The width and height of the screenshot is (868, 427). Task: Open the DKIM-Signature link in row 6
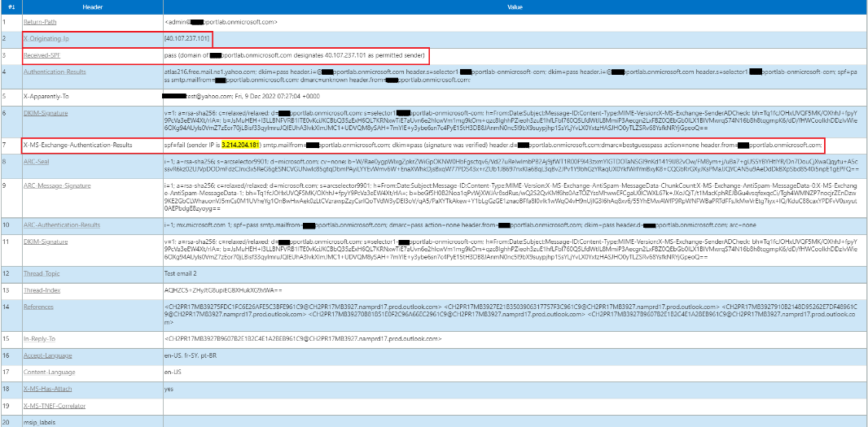point(46,113)
